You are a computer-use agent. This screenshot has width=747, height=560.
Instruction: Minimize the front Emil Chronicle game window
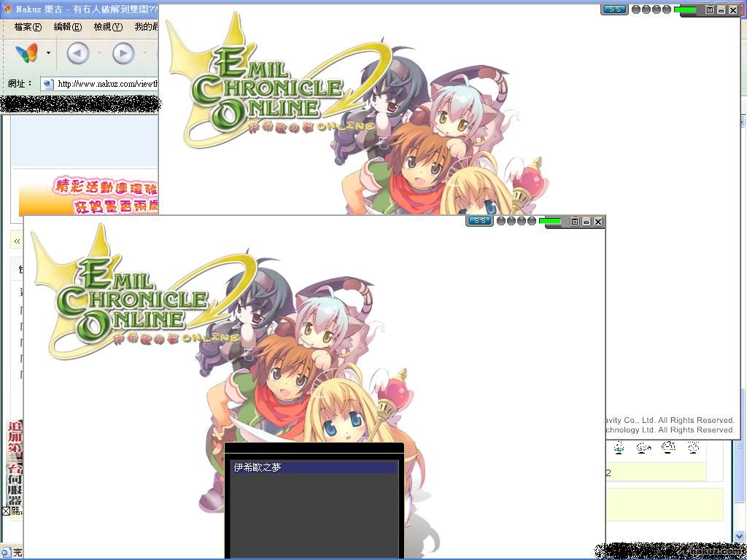(x=587, y=222)
